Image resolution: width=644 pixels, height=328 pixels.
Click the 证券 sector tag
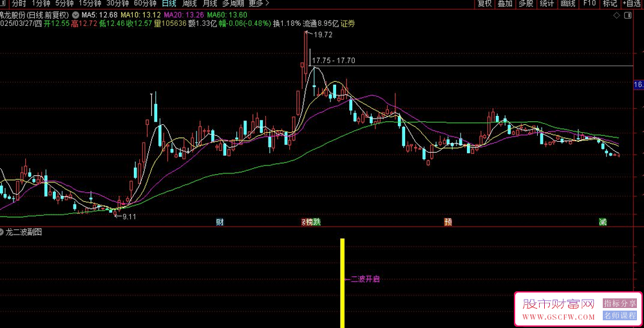348,24
